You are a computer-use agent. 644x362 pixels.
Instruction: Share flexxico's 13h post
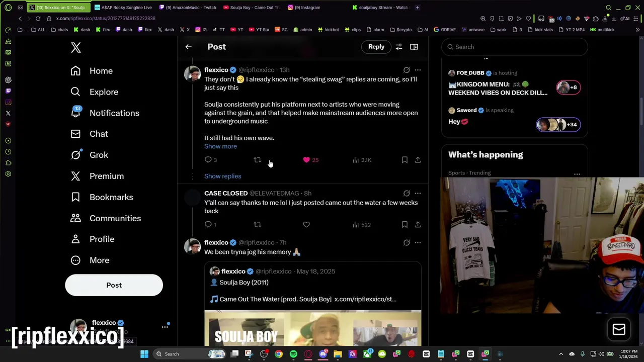click(x=418, y=160)
